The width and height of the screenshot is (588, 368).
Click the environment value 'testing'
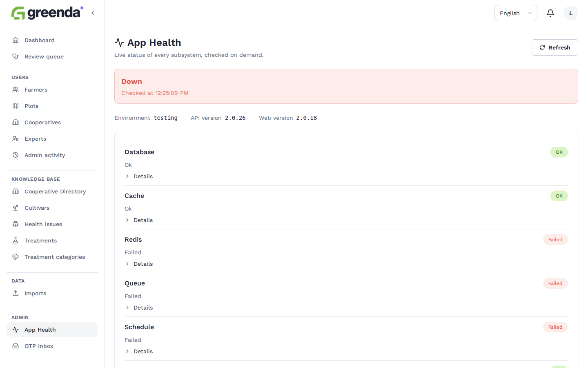coord(165,118)
